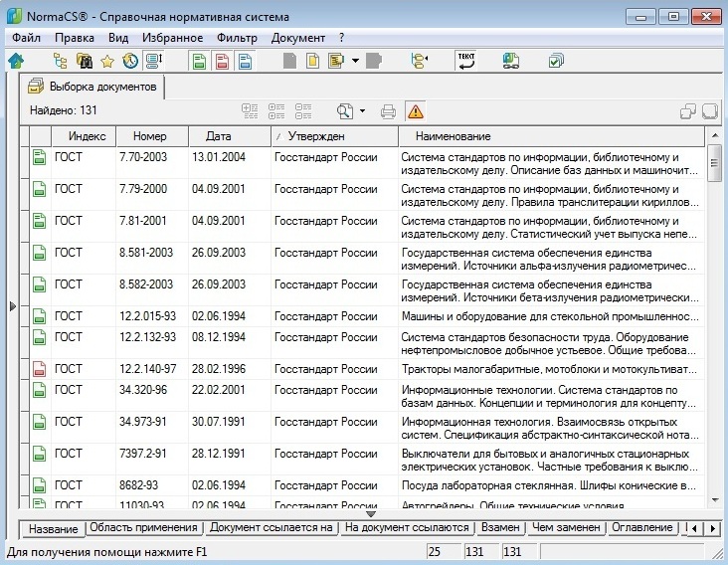The width and height of the screenshot is (728, 565).
Task: Click the gray tag-shaped toolbar icon
Action: pyautogui.click(x=374, y=61)
